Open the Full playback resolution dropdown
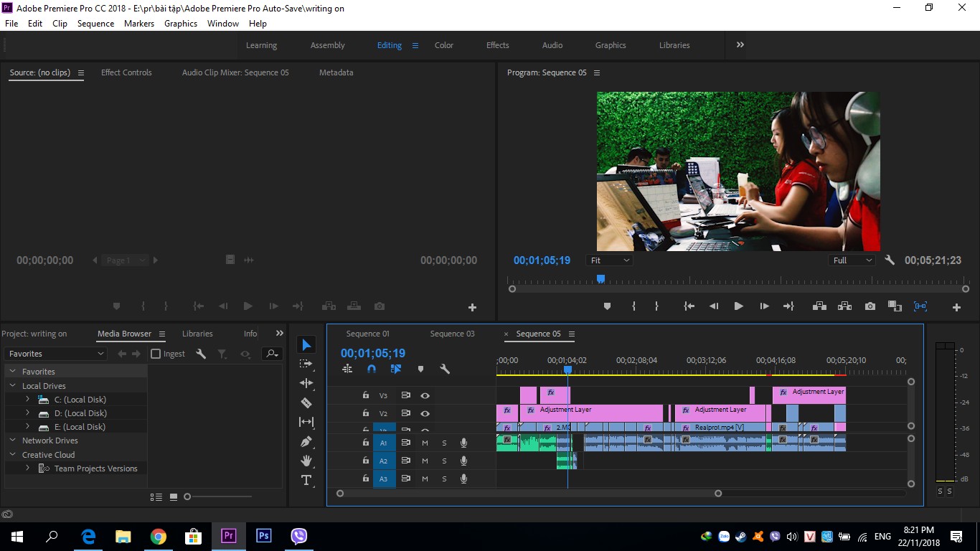 tap(852, 260)
